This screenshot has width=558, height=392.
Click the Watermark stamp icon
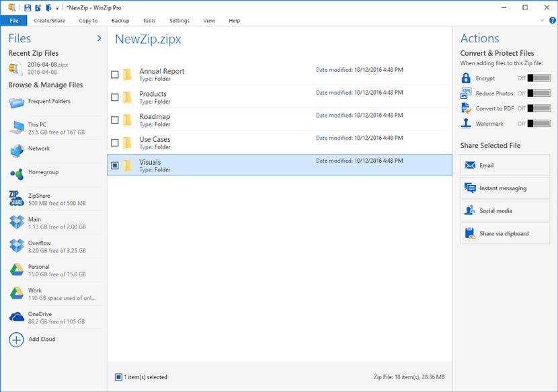467,124
